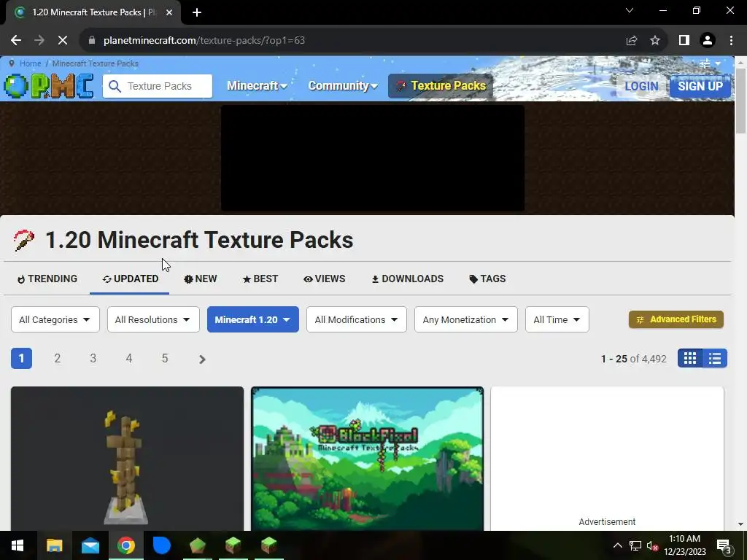Viewport: 747px width, 560px height.
Task: Click the Texture Packs search field
Action: 158,86
